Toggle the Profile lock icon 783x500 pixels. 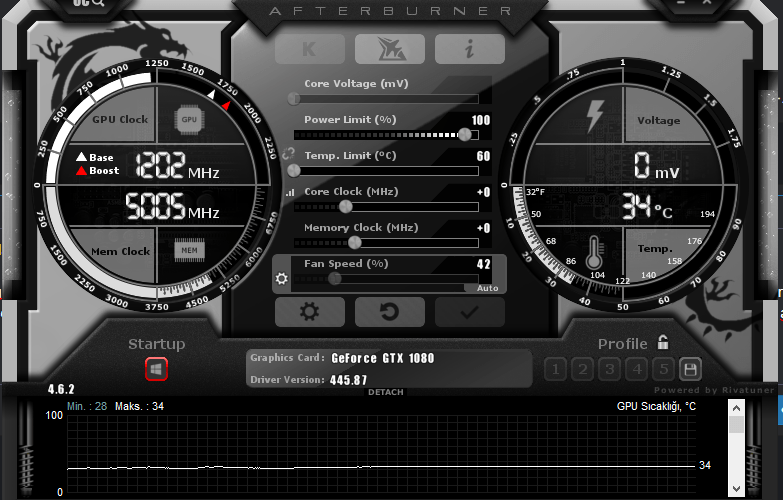663,343
